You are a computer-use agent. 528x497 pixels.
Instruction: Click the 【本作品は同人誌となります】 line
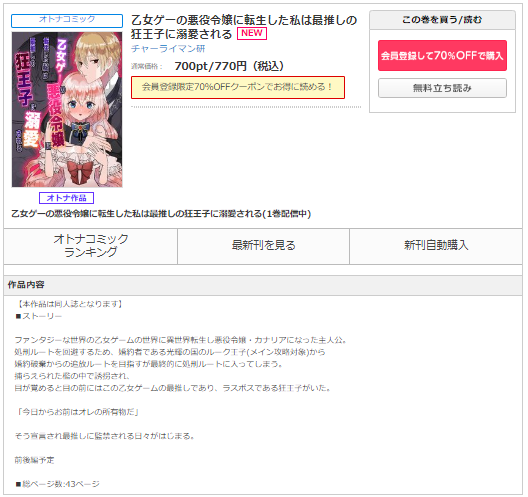pos(70,304)
